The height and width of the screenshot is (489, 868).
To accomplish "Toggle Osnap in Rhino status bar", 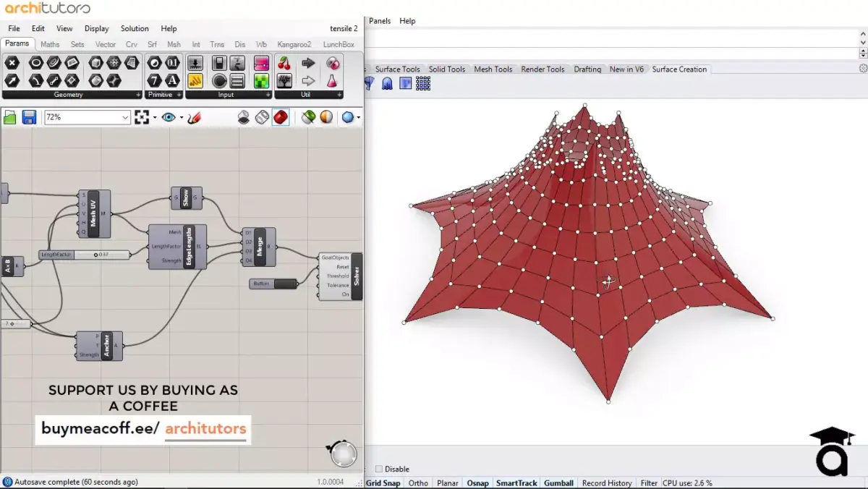I will click(x=477, y=483).
